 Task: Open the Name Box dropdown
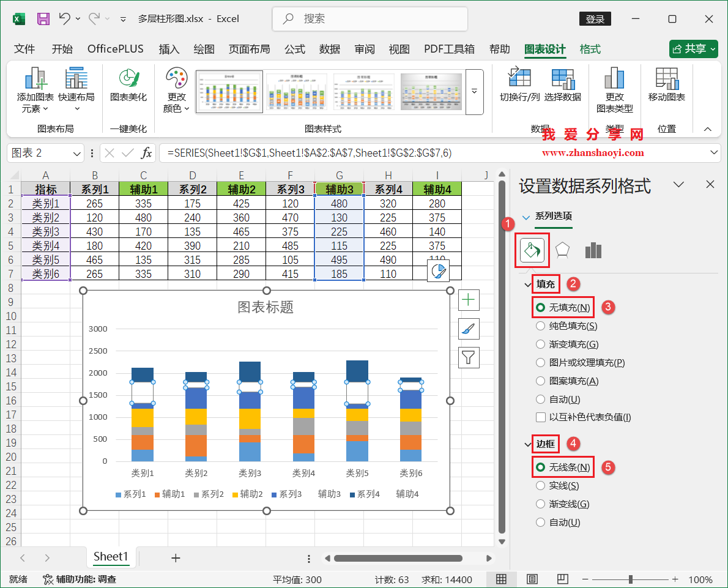point(76,153)
